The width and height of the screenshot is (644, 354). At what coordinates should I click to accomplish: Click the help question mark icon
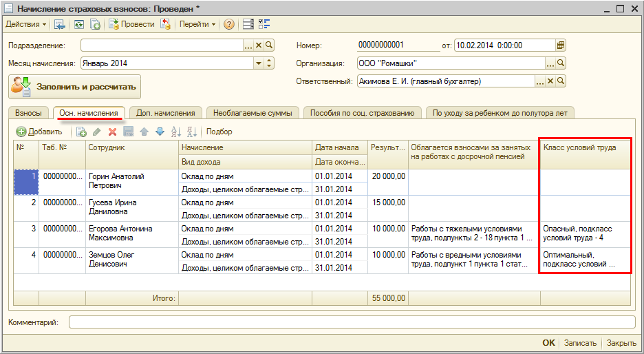(229, 24)
